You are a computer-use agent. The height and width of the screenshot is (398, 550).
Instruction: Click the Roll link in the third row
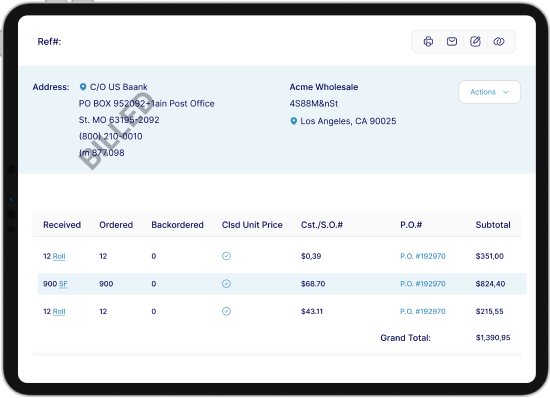(59, 312)
